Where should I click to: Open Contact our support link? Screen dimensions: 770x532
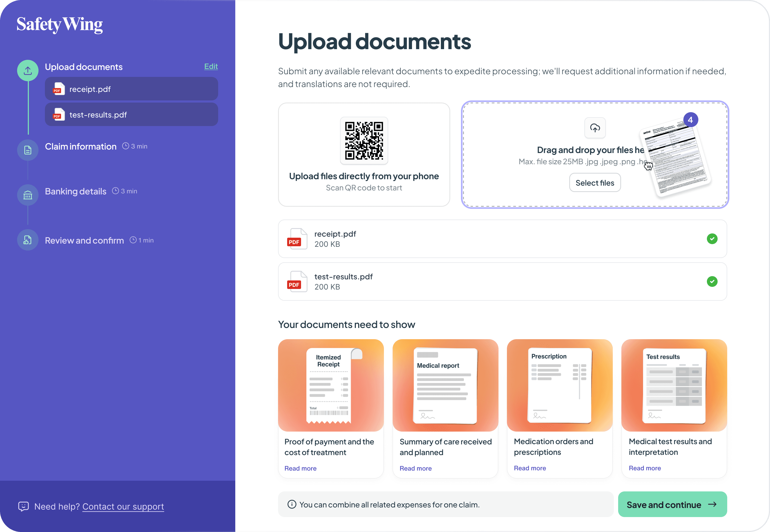(123, 506)
